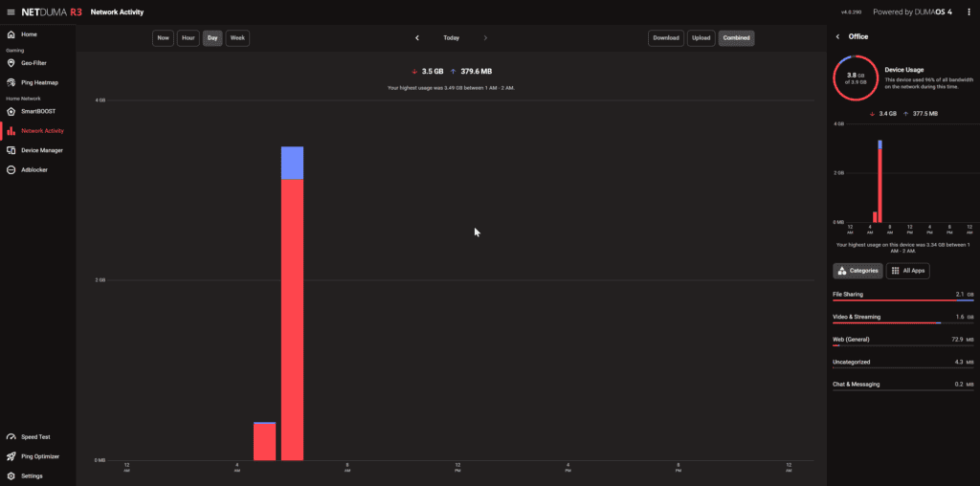Viewport: 980px width, 486px height.
Task: Switch time range to Week
Action: click(237, 38)
